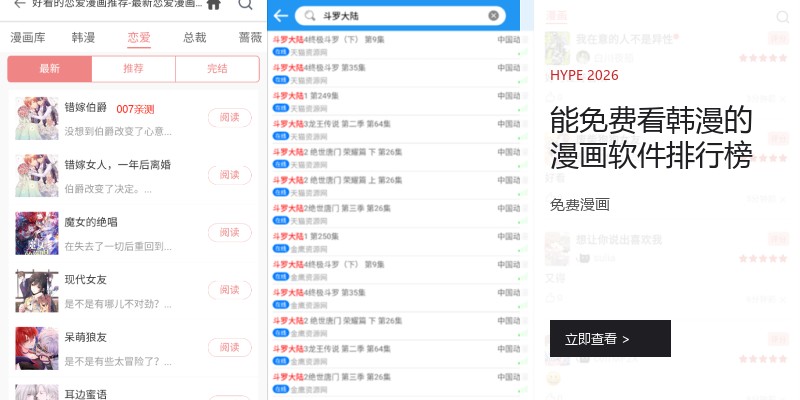Click the search field containing 斗罗大陆
Screen dimensions: 800x400
pos(400,16)
